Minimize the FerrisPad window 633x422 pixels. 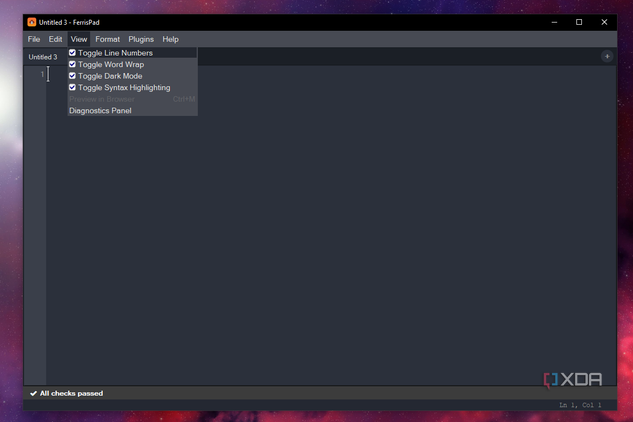click(x=554, y=22)
